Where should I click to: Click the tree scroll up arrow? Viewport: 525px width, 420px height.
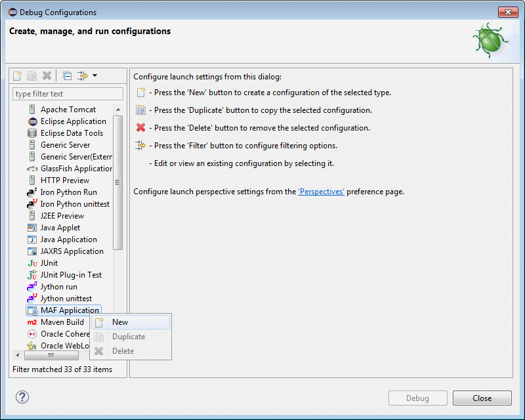point(118,110)
